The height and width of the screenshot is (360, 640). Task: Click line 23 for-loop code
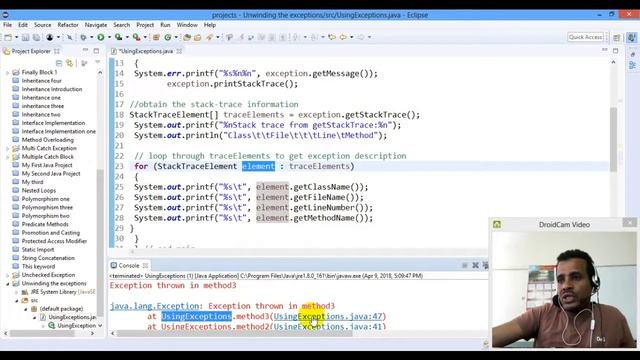click(244, 166)
